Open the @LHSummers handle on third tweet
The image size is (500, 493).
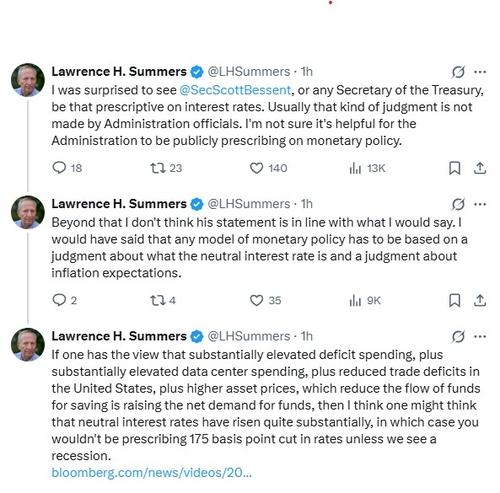(x=249, y=336)
